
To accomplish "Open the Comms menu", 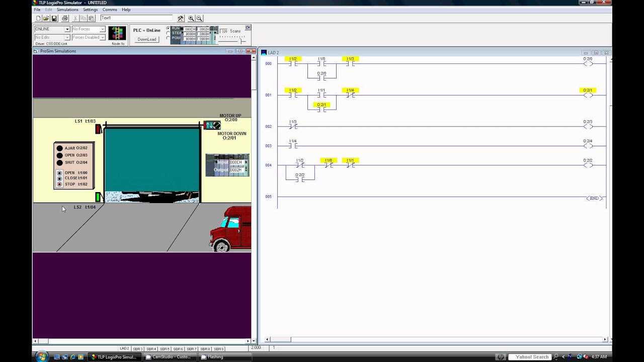I will pyautogui.click(x=110, y=10).
